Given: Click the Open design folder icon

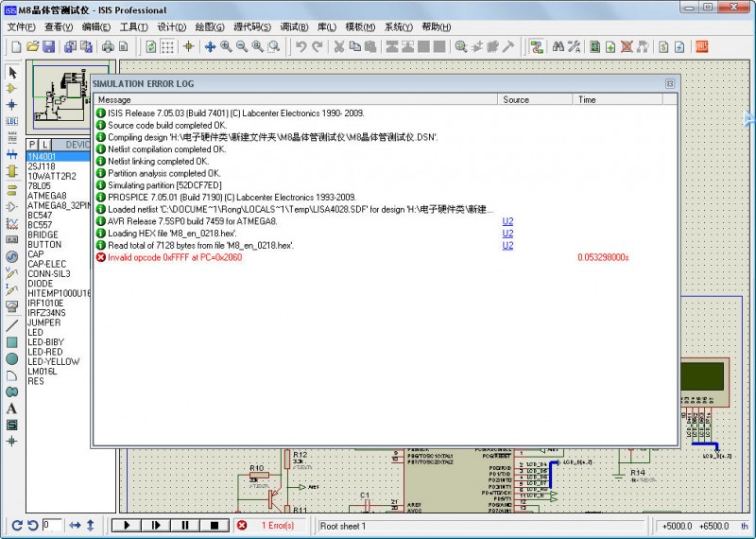Looking at the screenshot, I should 32,46.
